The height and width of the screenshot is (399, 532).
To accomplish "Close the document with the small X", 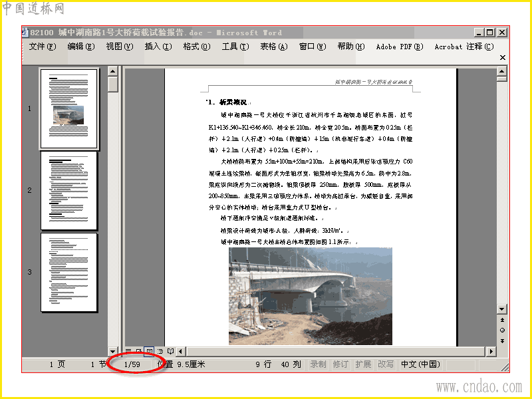I will pos(503,57).
